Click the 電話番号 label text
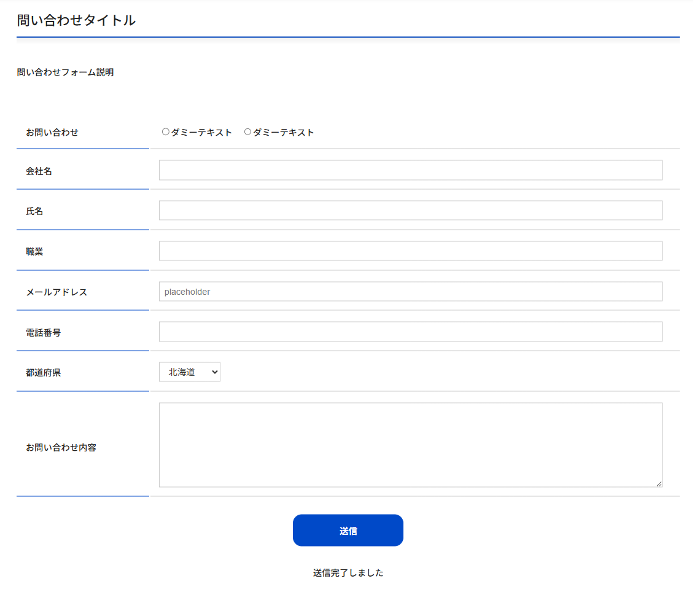 pyautogui.click(x=43, y=333)
